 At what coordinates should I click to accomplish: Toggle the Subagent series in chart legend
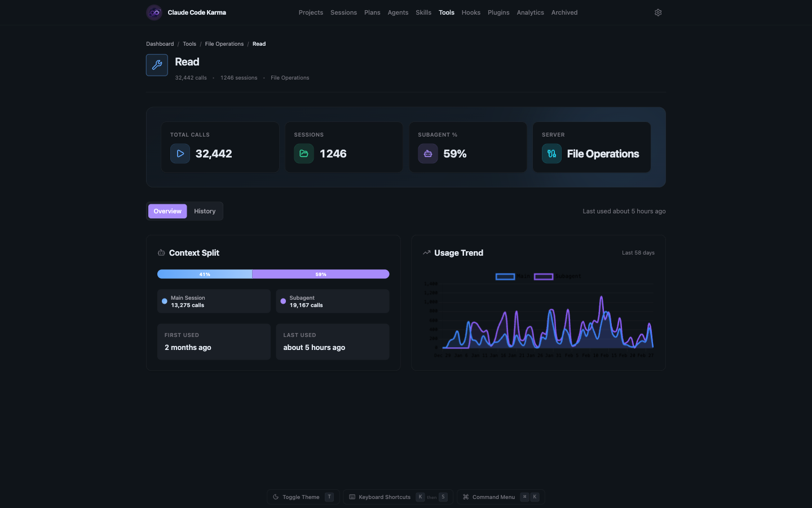tap(558, 277)
